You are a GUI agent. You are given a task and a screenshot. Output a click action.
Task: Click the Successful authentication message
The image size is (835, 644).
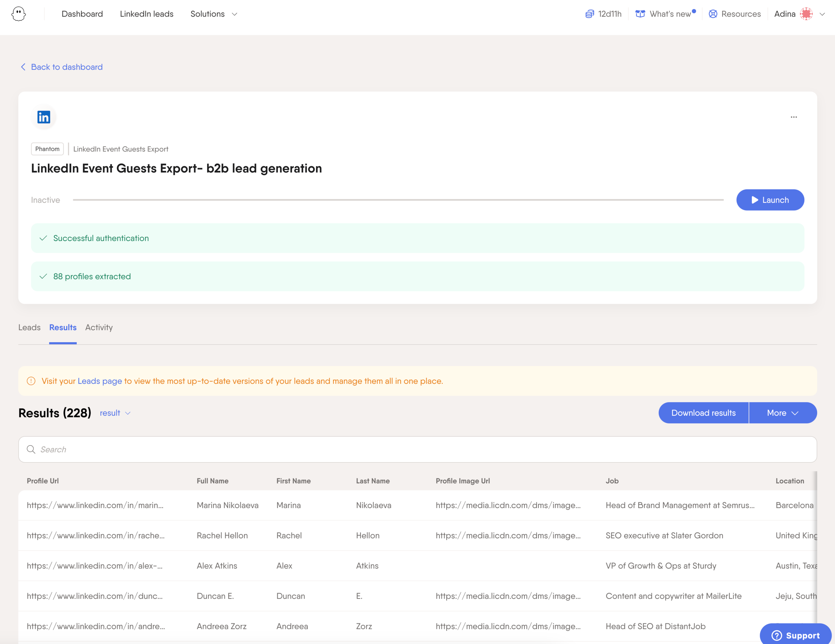coord(418,238)
